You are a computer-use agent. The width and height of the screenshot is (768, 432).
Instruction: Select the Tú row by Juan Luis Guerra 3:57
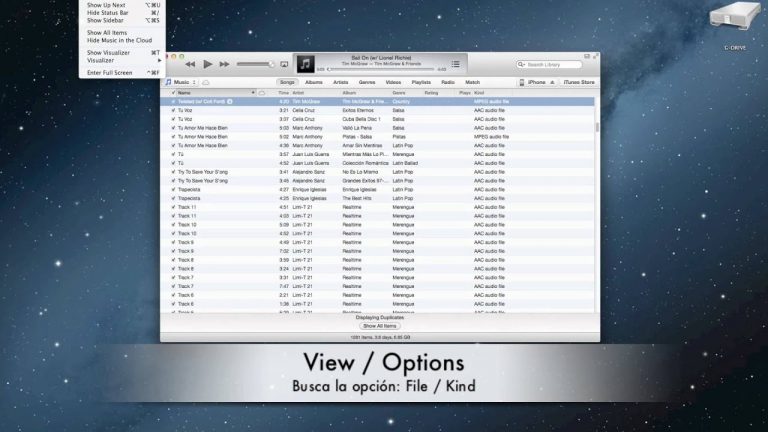pos(377,154)
